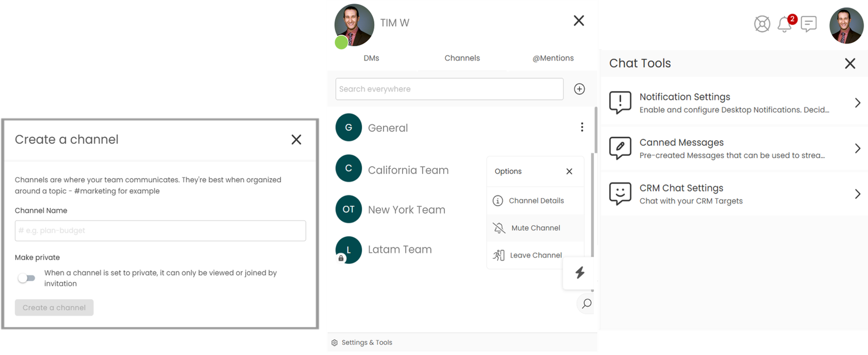Image resolution: width=868 pixels, height=355 pixels.
Task: Expand Canned Messages chevron
Action: coord(857,148)
